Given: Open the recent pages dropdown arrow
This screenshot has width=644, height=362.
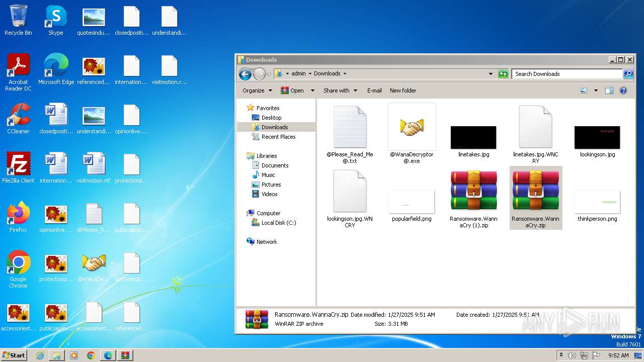Looking at the screenshot, I should coord(269,74).
